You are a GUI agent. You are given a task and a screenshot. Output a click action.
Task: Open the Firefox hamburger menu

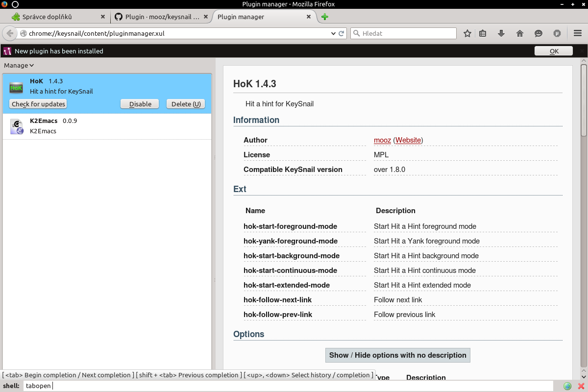577,33
